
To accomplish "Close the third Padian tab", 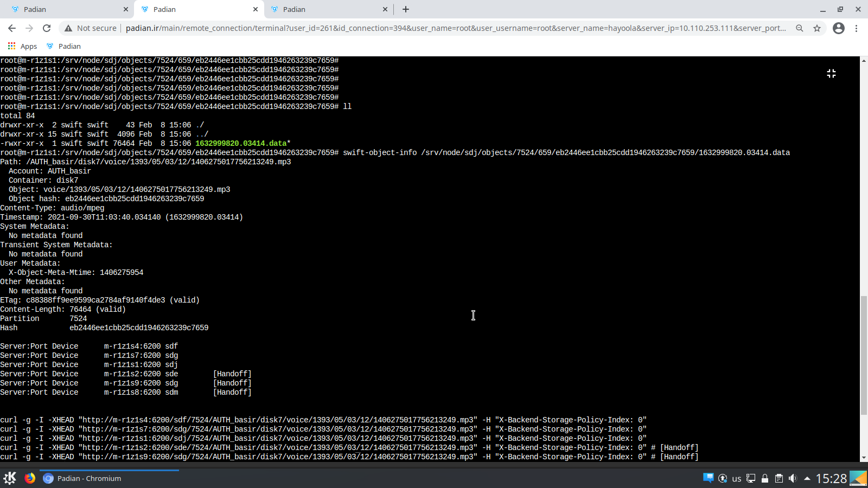I will coord(385,9).
